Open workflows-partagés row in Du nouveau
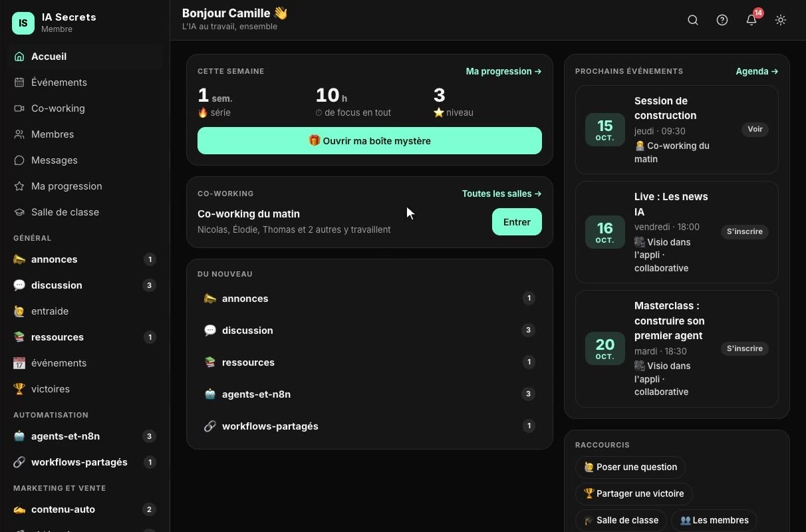 pos(370,426)
